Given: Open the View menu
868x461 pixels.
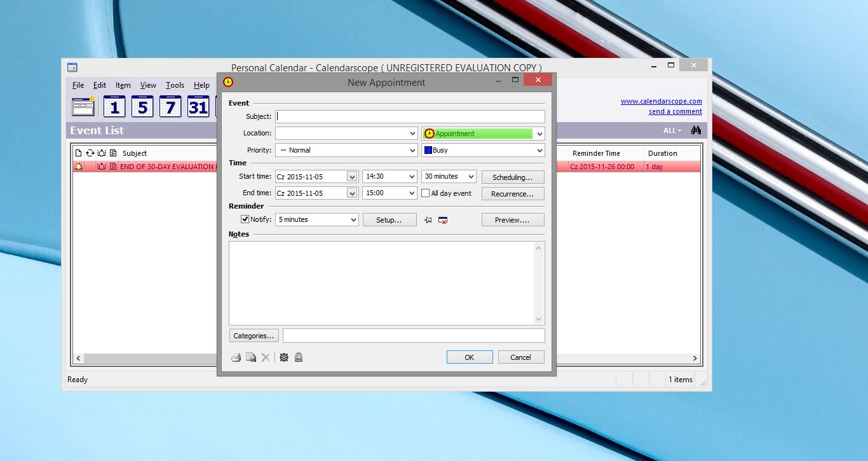Looking at the screenshot, I should pyautogui.click(x=148, y=85).
